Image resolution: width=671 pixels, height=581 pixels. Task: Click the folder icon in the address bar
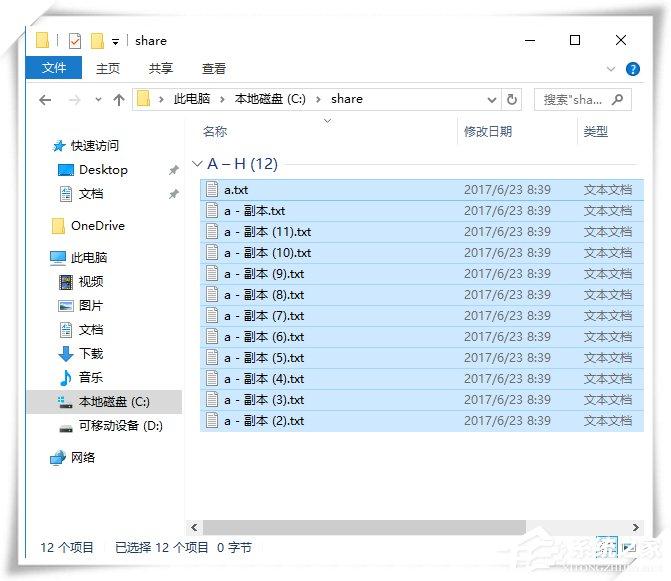pyautogui.click(x=143, y=99)
